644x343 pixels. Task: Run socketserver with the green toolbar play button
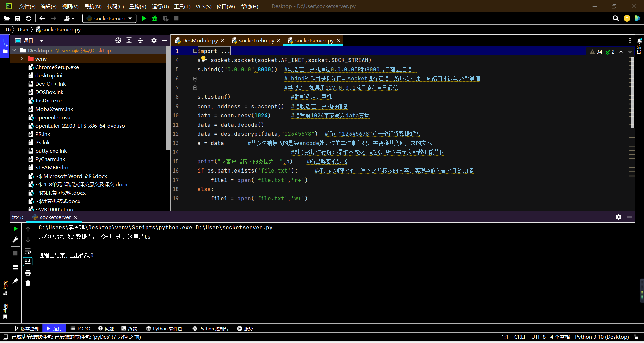point(144,18)
